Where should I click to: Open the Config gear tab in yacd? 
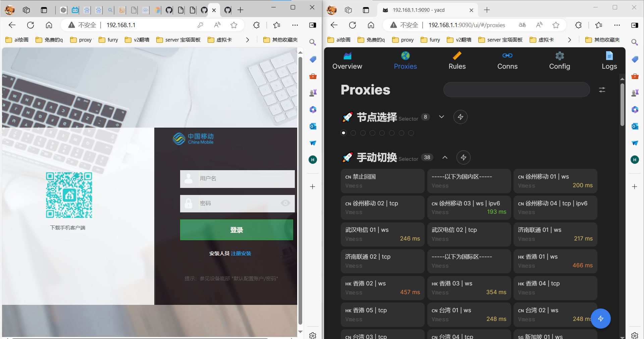tap(559, 61)
